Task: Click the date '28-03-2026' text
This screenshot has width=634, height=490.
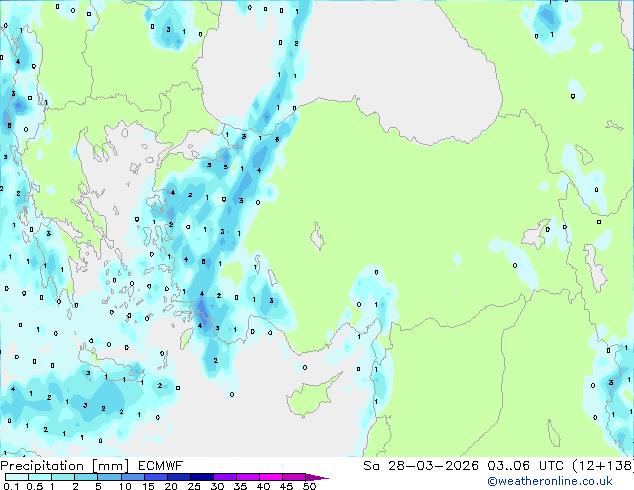Action: [433, 466]
